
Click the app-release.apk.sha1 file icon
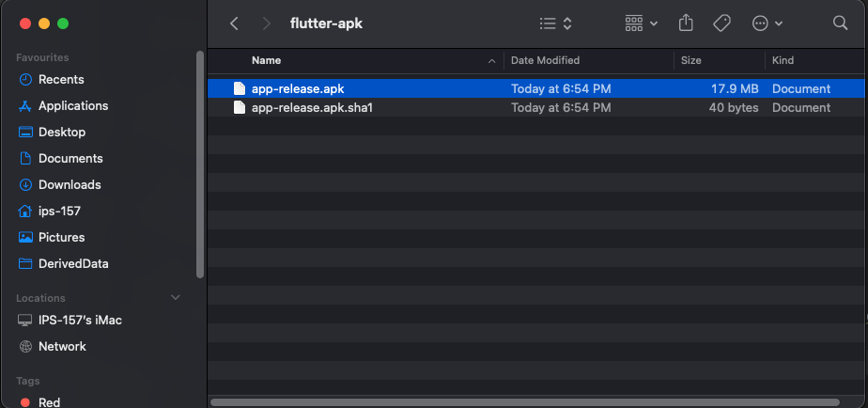click(x=240, y=108)
